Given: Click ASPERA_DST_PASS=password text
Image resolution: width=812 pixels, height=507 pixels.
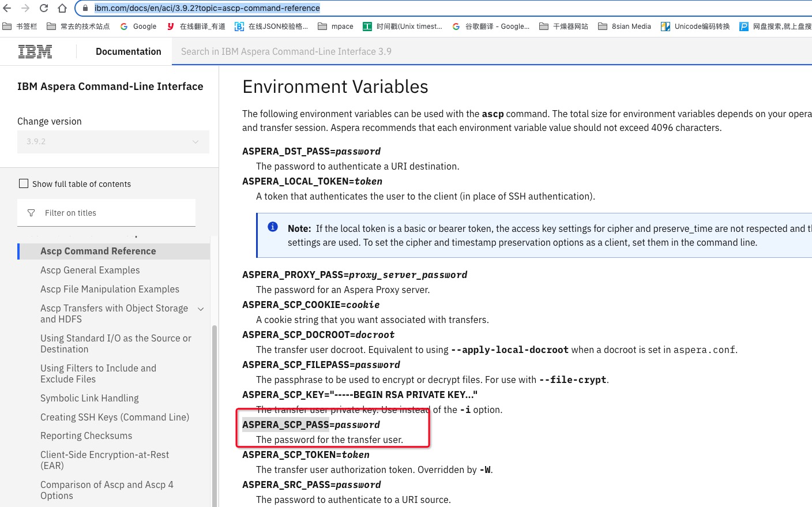Looking at the screenshot, I should pos(311,151).
